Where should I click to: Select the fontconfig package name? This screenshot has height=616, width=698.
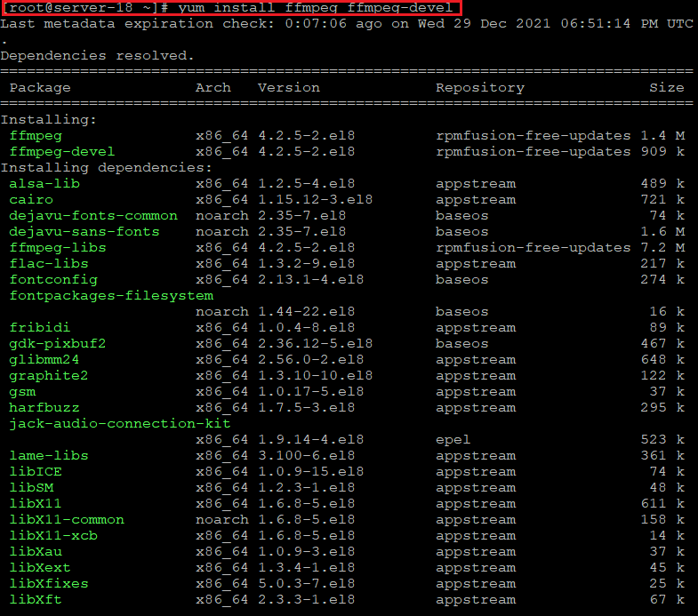(53, 280)
